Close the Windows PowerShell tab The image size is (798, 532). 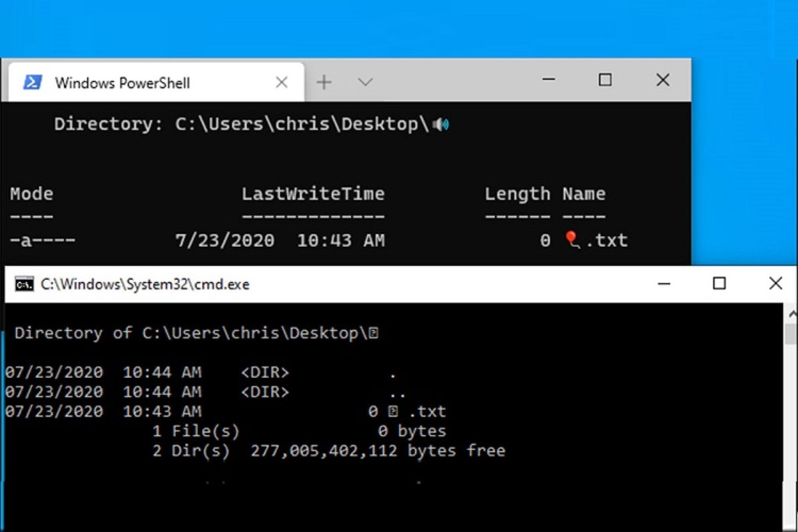point(282,82)
